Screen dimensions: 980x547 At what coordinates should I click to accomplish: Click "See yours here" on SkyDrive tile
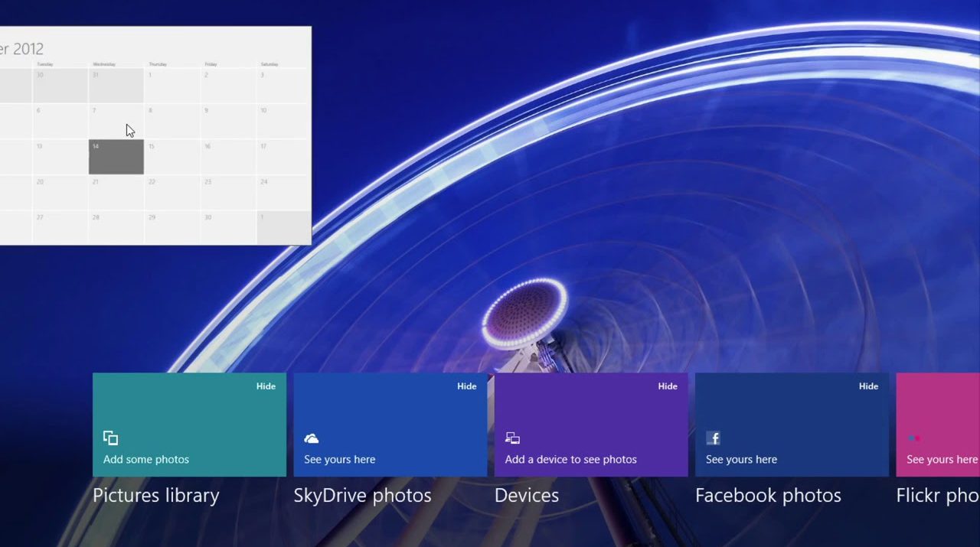340,460
